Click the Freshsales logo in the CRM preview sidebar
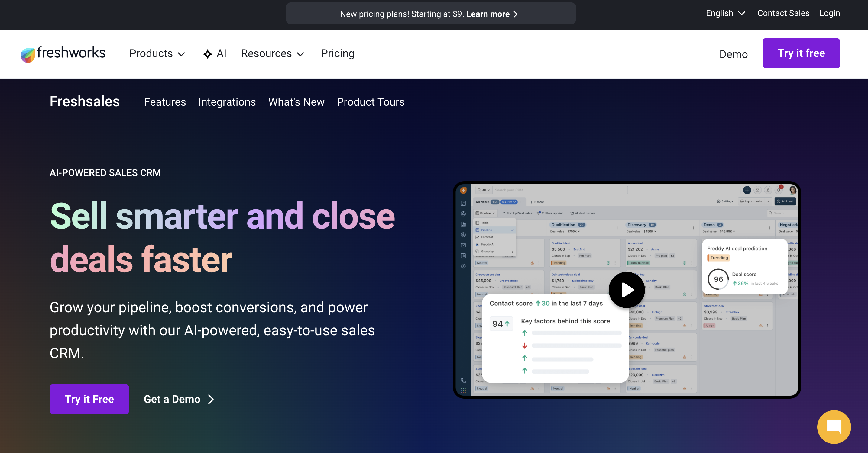 click(463, 190)
